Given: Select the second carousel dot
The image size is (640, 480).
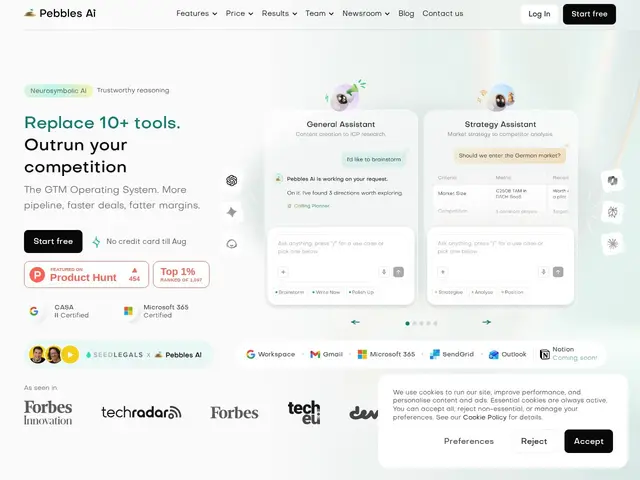Looking at the screenshot, I should [414, 323].
